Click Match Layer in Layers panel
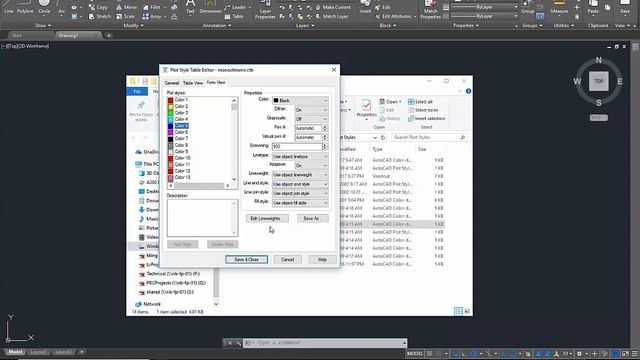640x360 pixels. click(332, 16)
